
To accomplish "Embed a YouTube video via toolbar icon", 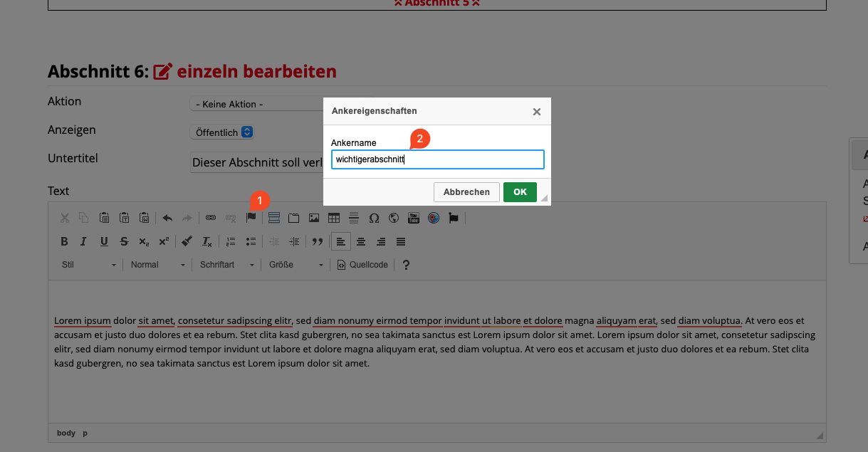I will point(414,218).
